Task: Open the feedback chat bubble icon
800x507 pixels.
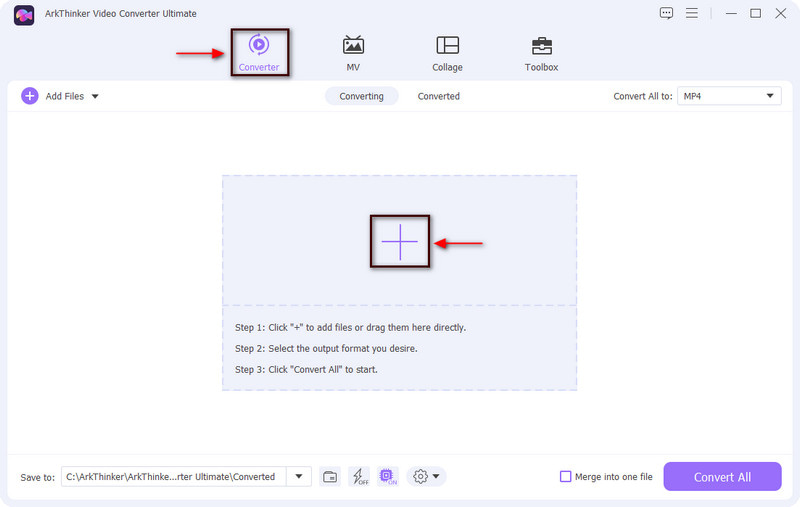Action: tap(666, 13)
